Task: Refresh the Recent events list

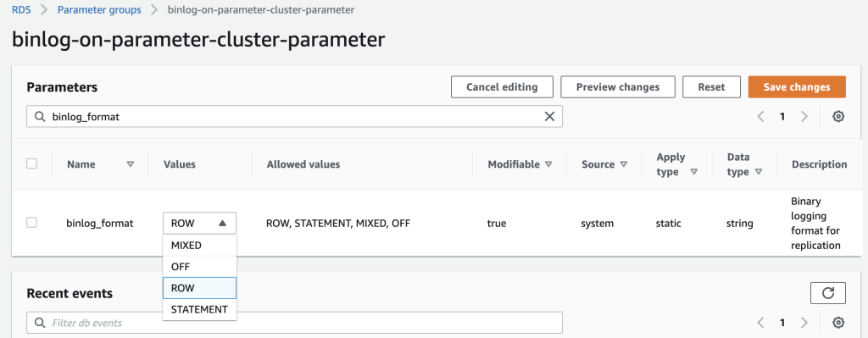Action: coord(827,293)
